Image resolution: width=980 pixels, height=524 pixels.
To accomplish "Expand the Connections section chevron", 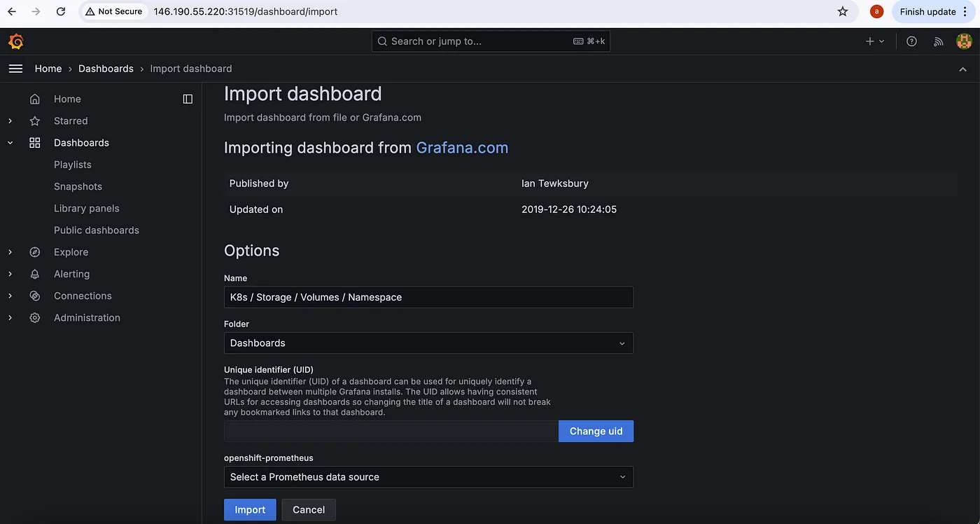I will [x=10, y=296].
